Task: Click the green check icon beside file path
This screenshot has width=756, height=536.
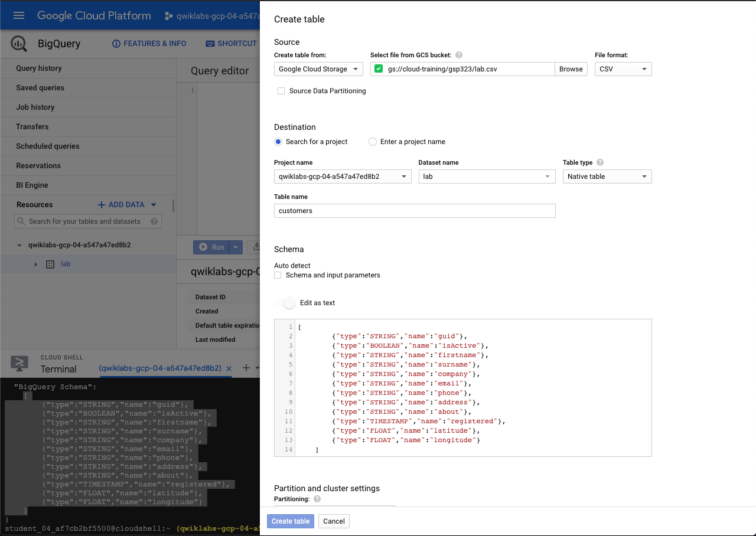Action: coord(379,69)
